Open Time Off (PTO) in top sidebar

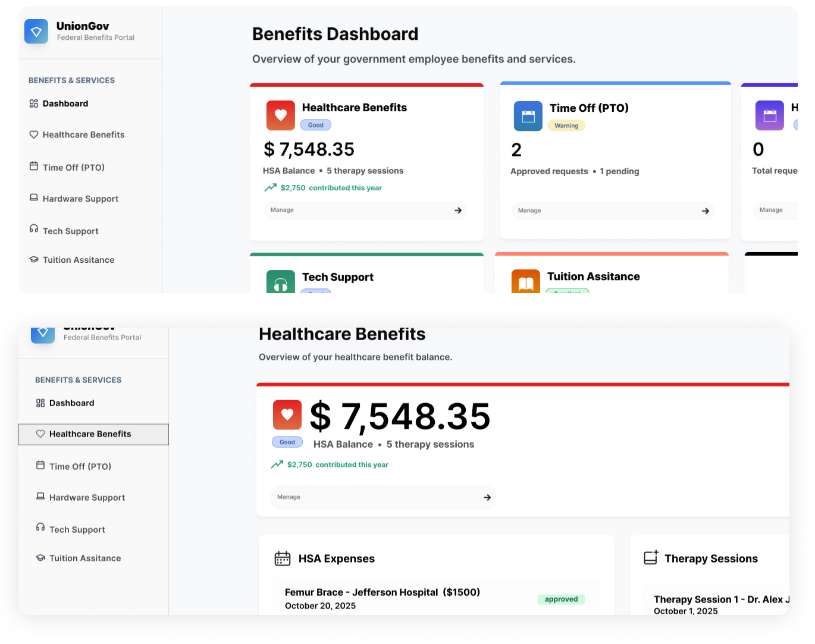click(73, 168)
